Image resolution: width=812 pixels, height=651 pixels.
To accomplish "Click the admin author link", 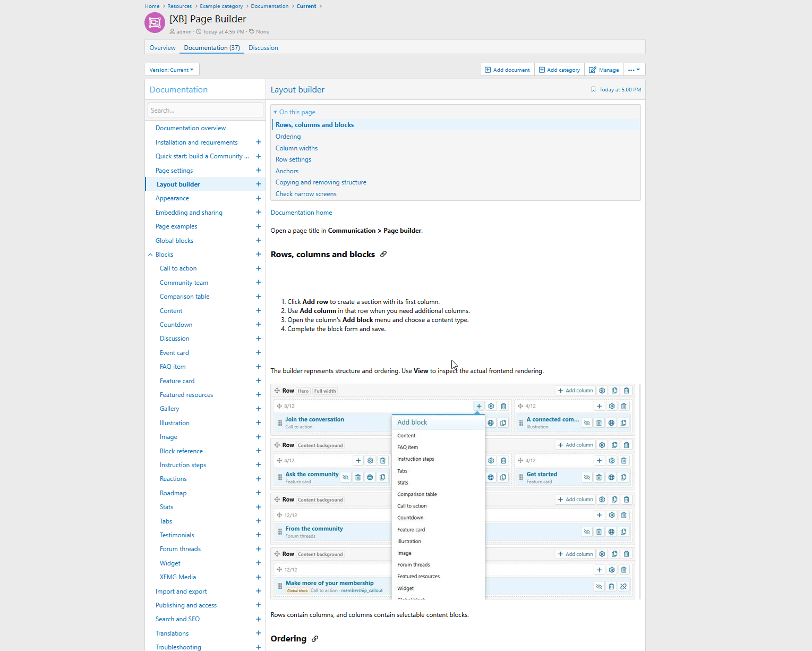I will (x=184, y=32).
